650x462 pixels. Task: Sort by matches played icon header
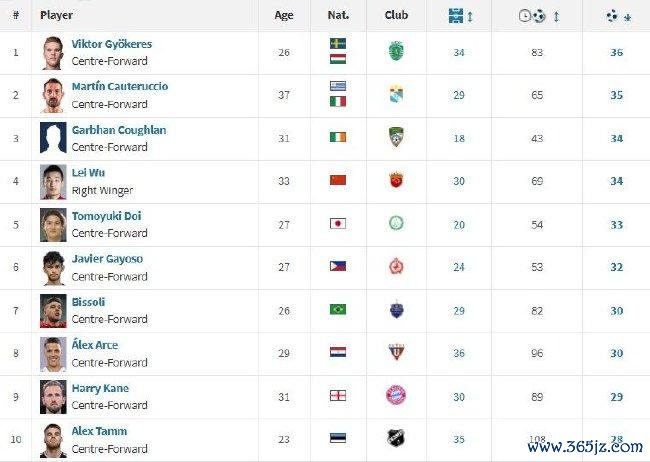pyautogui.click(x=460, y=16)
